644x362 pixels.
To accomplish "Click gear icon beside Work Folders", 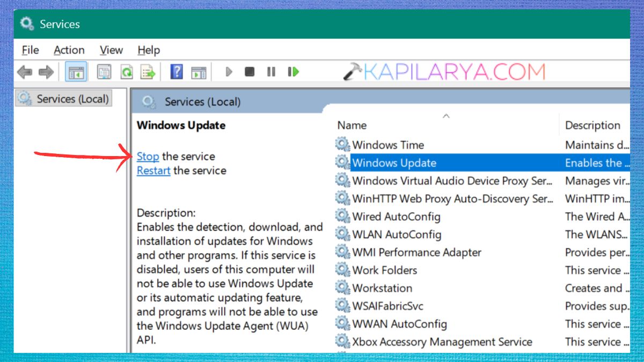I will tap(342, 270).
